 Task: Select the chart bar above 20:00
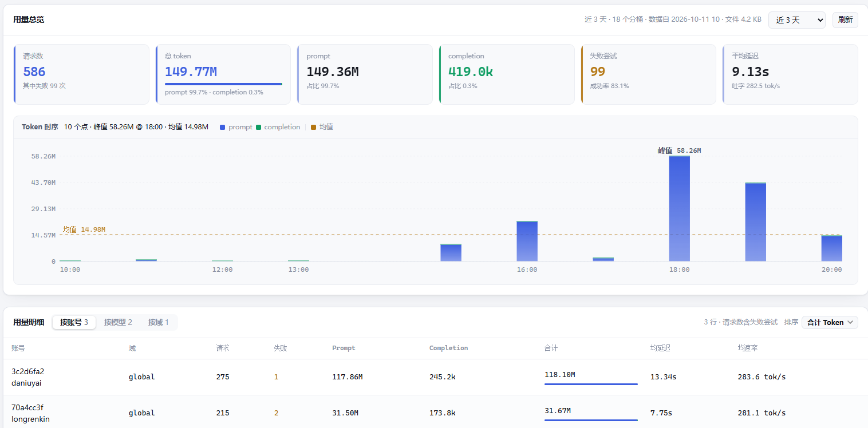pos(831,248)
